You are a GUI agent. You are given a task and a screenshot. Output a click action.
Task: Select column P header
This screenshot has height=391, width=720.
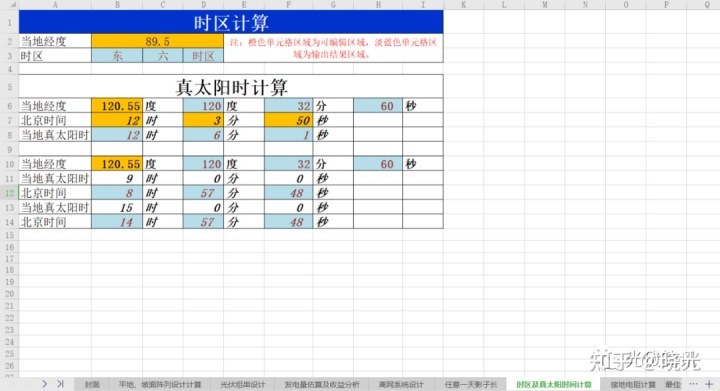click(x=666, y=5)
